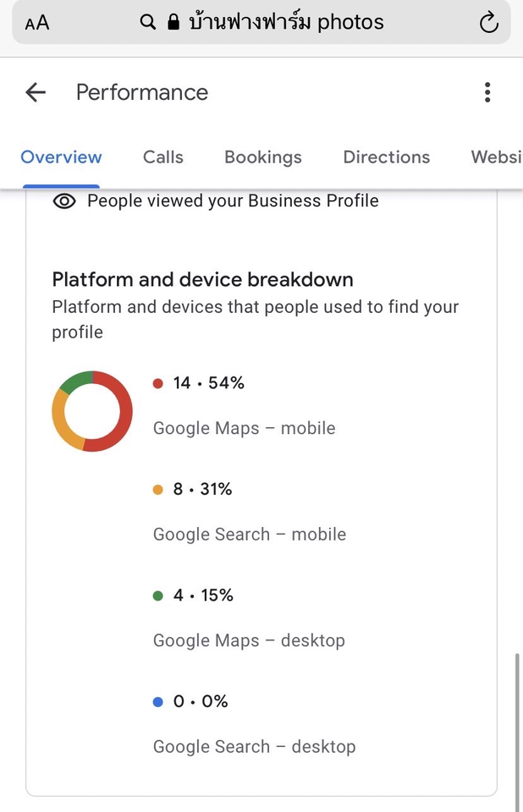The height and width of the screenshot is (812, 523).
Task: Tap the red legend dot for Google Maps mobile
Action: coord(157,382)
